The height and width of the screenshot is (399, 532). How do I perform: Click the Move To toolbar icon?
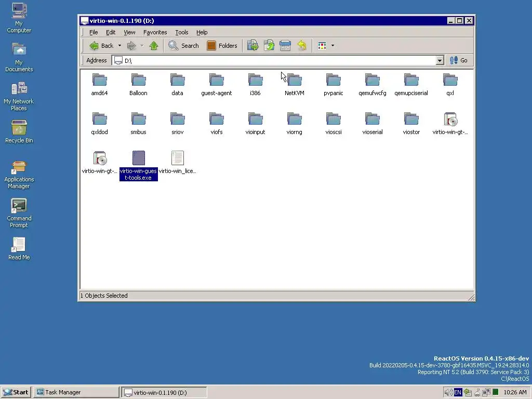253,46
